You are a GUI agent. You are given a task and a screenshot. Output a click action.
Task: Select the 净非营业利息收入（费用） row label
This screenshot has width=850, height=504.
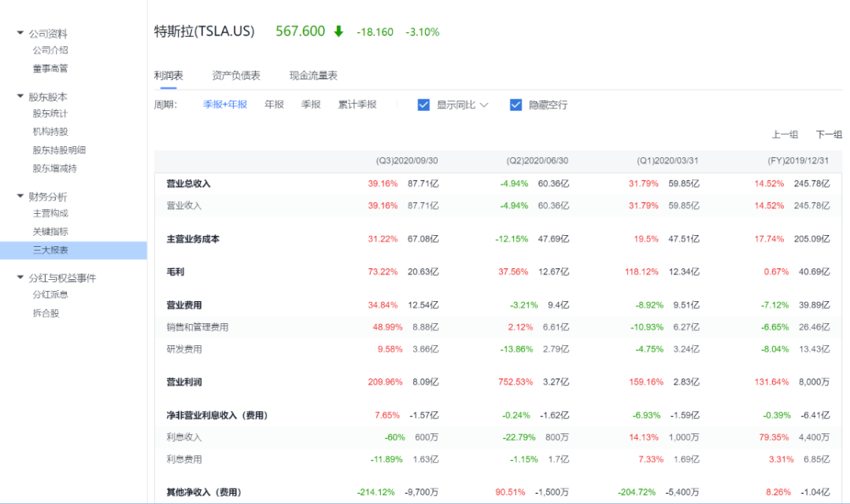(217, 415)
